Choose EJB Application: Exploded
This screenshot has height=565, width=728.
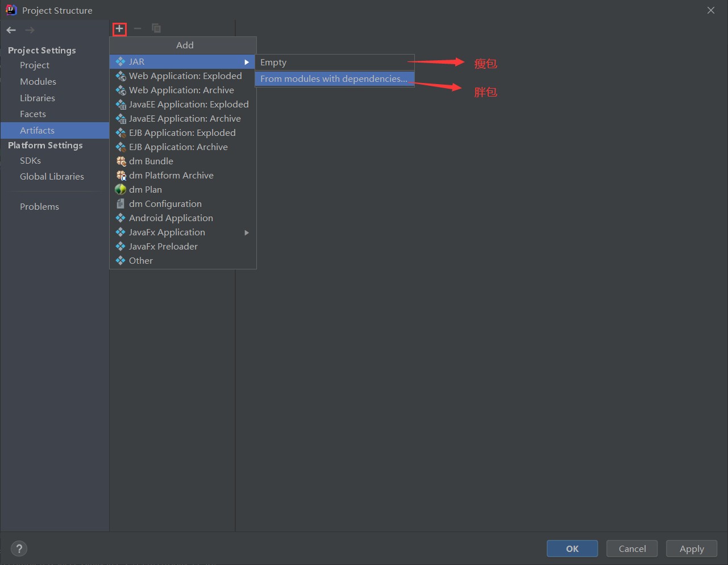pos(183,133)
